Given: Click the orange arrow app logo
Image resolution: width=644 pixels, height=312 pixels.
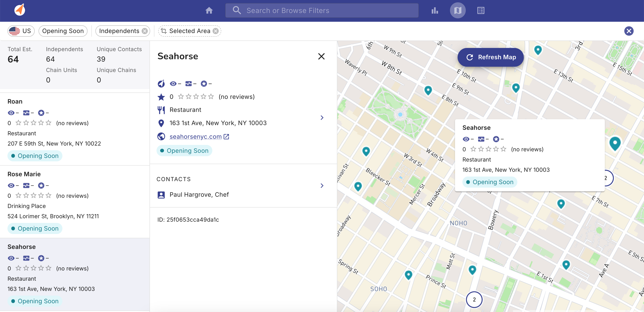Looking at the screenshot, I should (x=20, y=10).
